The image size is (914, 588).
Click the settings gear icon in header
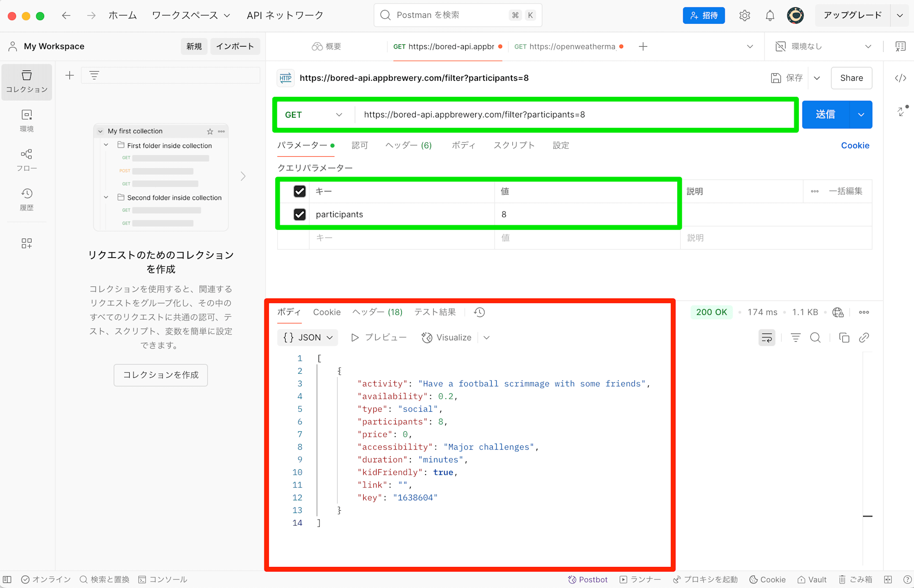pos(744,16)
